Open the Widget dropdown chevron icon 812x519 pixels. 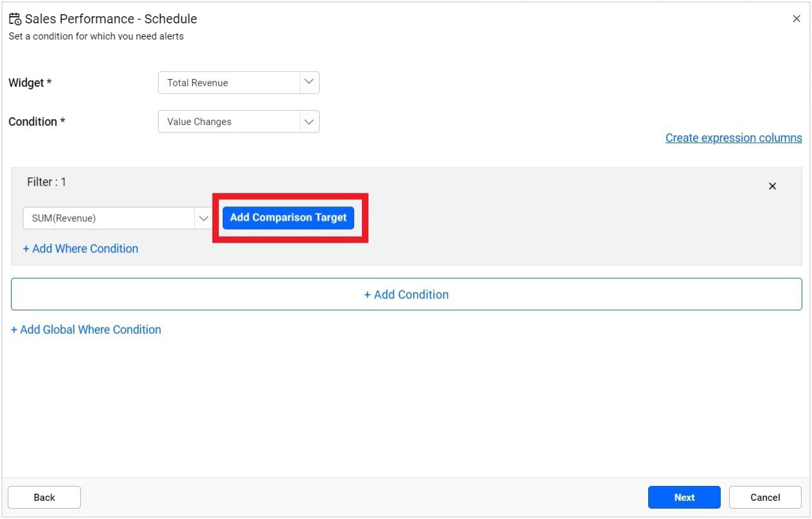tap(309, 82)
